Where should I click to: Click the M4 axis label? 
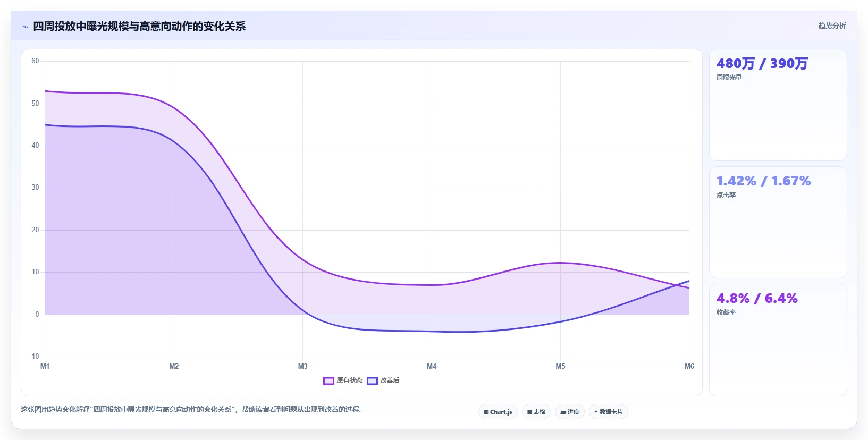[432, 366]
